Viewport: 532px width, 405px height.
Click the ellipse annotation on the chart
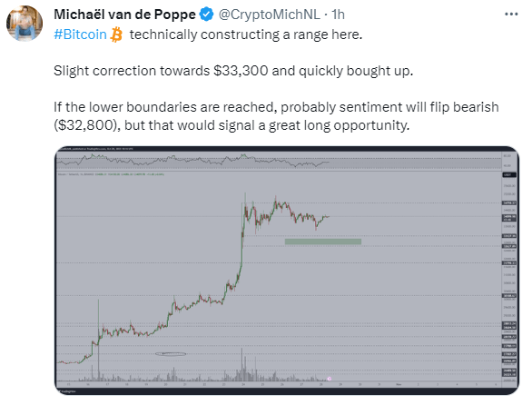tap(171, 354)
